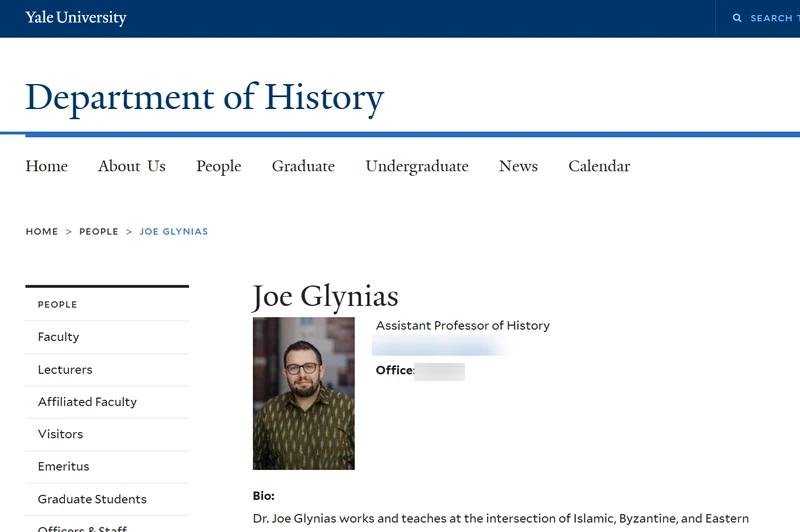Open Lecturers in the sidebar

(107, 370)
